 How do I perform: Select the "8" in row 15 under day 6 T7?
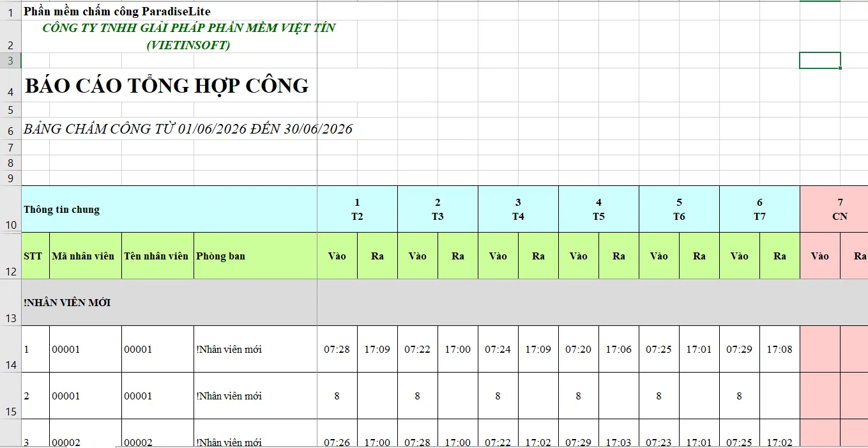(740, 396)
